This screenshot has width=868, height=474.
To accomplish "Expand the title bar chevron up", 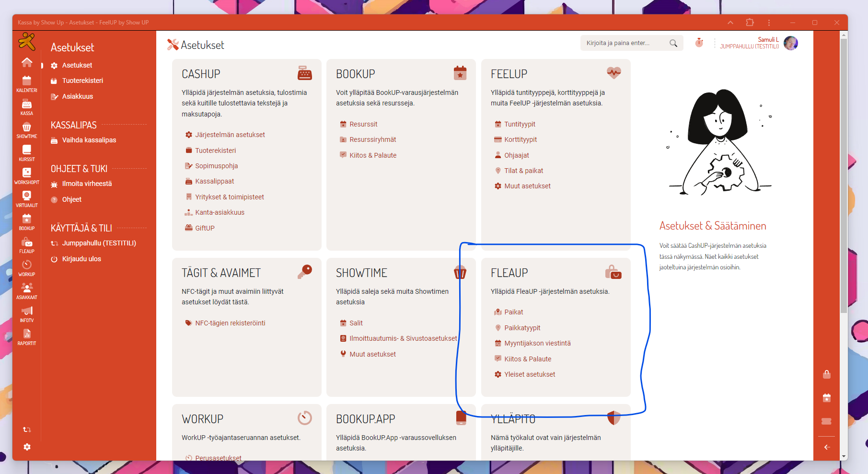I will 730,23.
